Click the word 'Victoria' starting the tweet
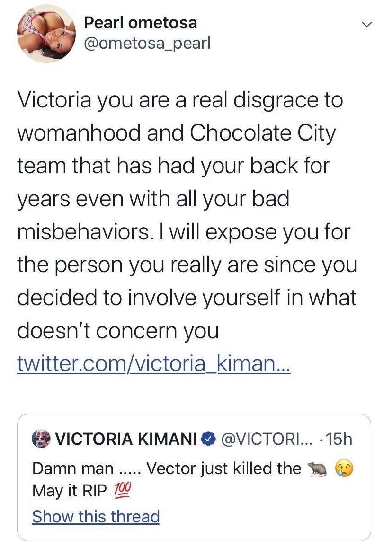392x547 pixels. click(x=56, y=100)
